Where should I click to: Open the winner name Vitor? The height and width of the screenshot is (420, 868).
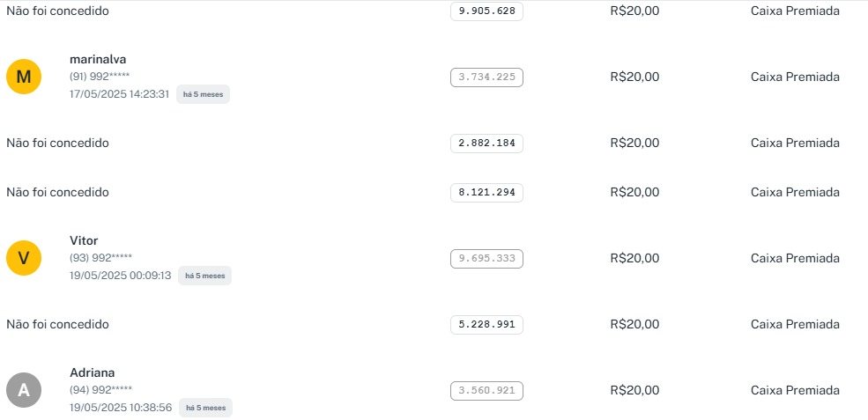pos(84,240)
